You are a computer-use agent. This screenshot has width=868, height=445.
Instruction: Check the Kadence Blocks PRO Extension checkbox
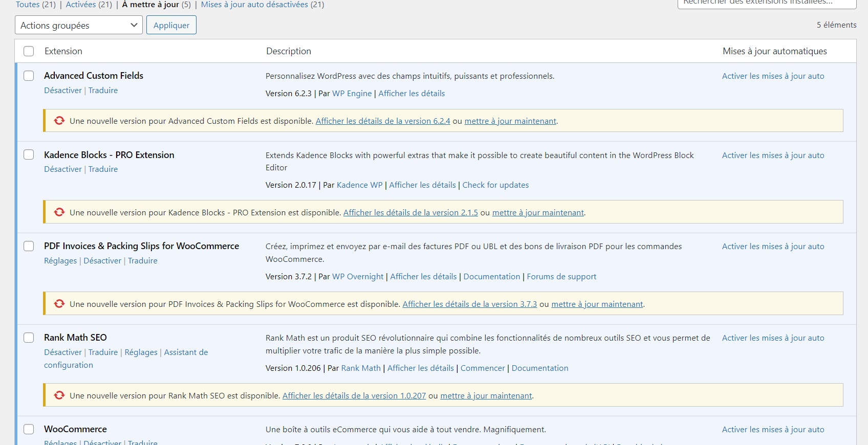click(x=29, y=154)
